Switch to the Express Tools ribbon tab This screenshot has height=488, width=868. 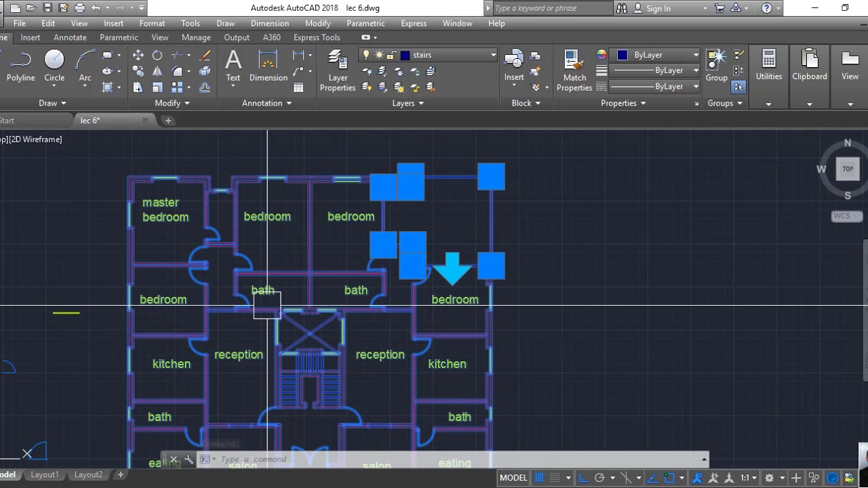click(x=317, y=37)
